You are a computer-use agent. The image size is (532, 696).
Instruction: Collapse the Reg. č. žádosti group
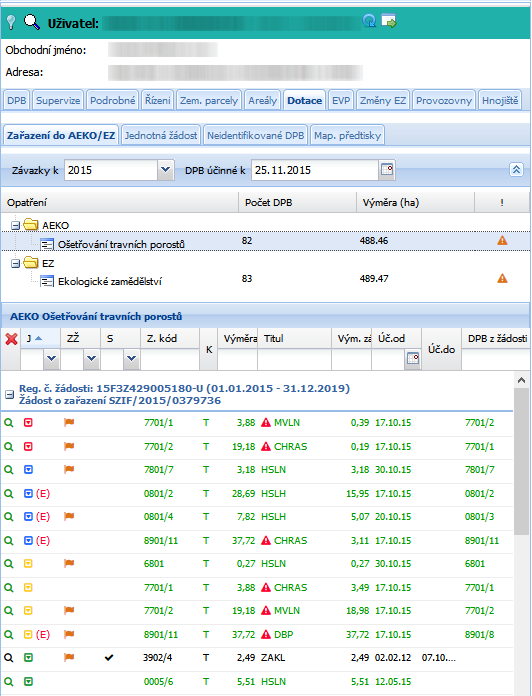[x=9, y=394]
